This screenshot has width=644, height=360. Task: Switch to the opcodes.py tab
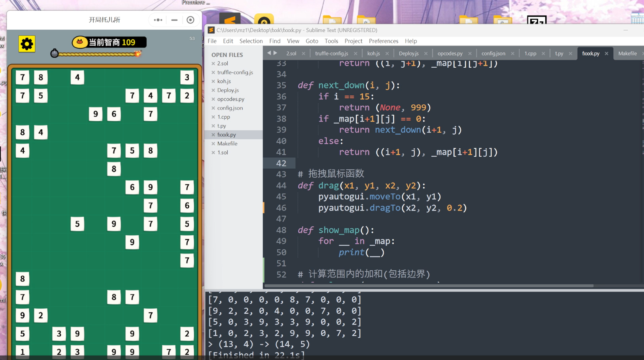pos(450,53)
